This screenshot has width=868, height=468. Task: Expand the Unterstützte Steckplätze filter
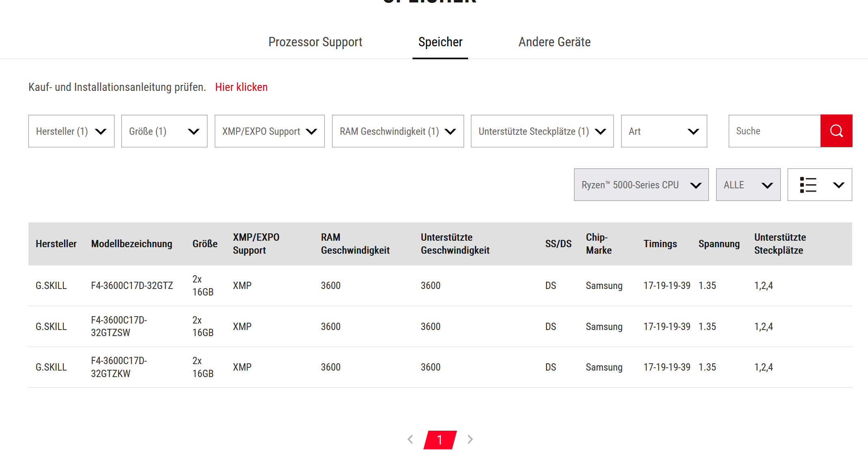coord(542,131)
